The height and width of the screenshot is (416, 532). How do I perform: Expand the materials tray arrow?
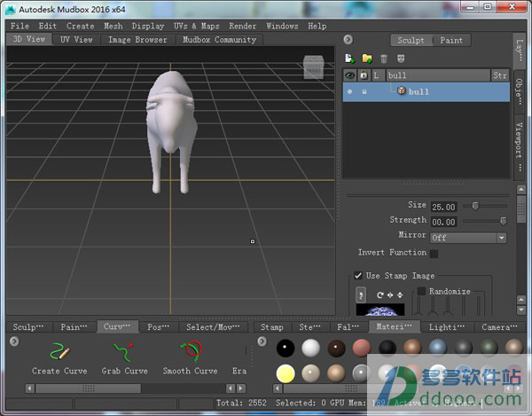pyautogui.click(x=262, y=341)
